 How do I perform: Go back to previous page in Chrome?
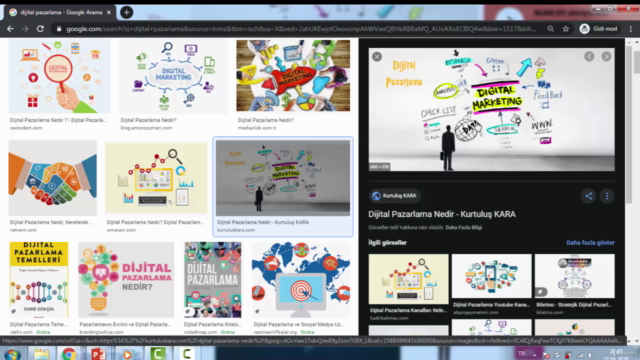pyautogui.click(x=11, y=29)
